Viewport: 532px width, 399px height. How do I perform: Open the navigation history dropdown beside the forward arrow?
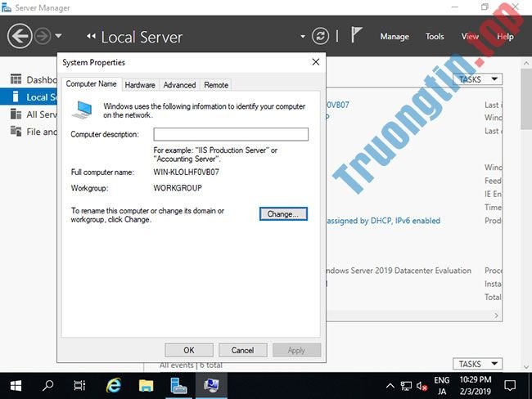58,35
